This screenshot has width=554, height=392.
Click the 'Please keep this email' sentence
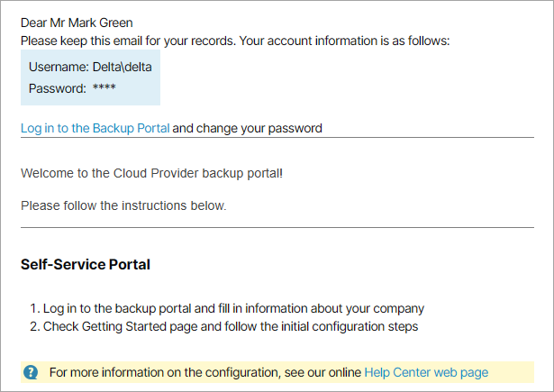[234, 41]
